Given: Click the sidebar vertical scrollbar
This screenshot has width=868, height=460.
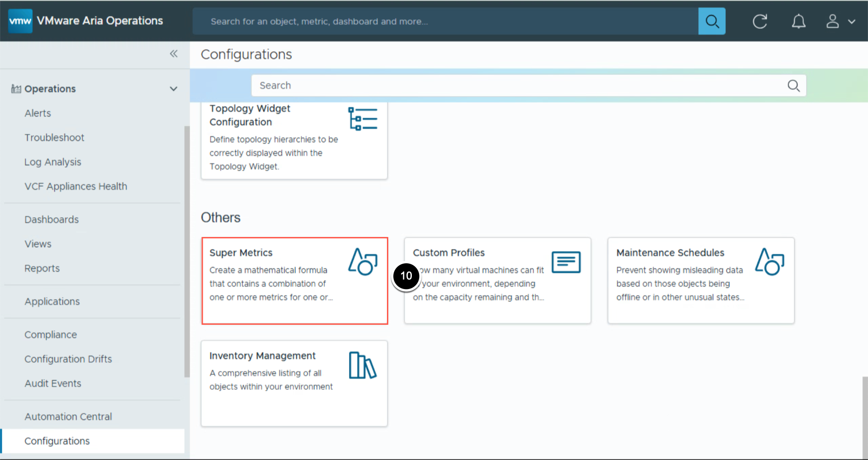Looking at the screenshot, I should click(x=187, y=251).
